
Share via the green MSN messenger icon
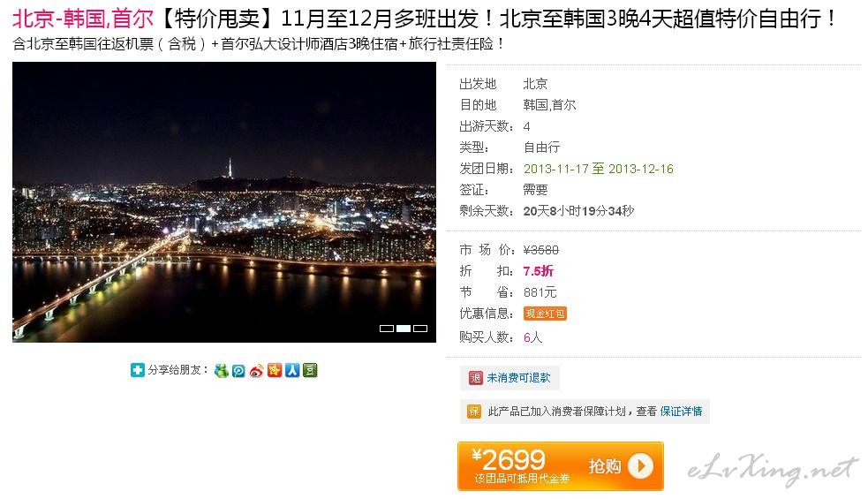click(x=222, y=371)
